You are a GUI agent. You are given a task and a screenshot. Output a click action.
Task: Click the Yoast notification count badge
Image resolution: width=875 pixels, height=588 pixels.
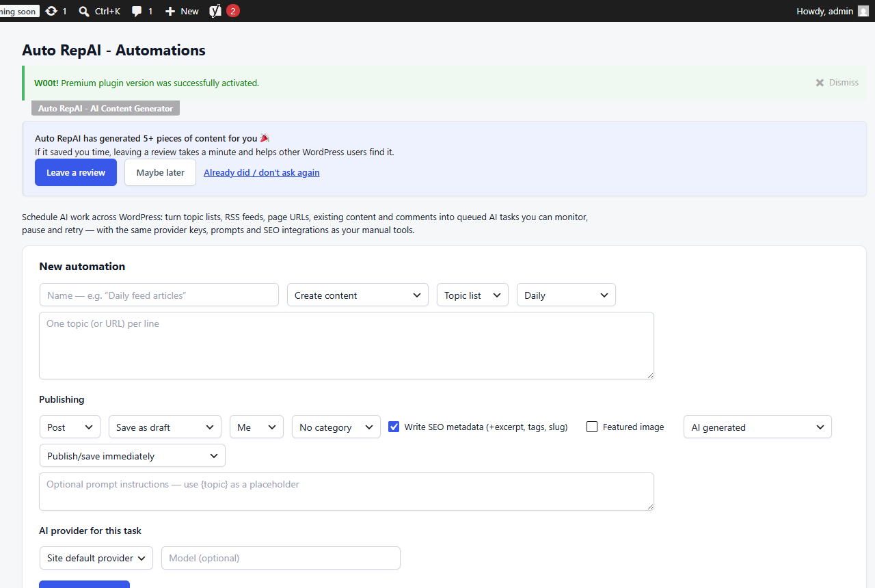233,11
